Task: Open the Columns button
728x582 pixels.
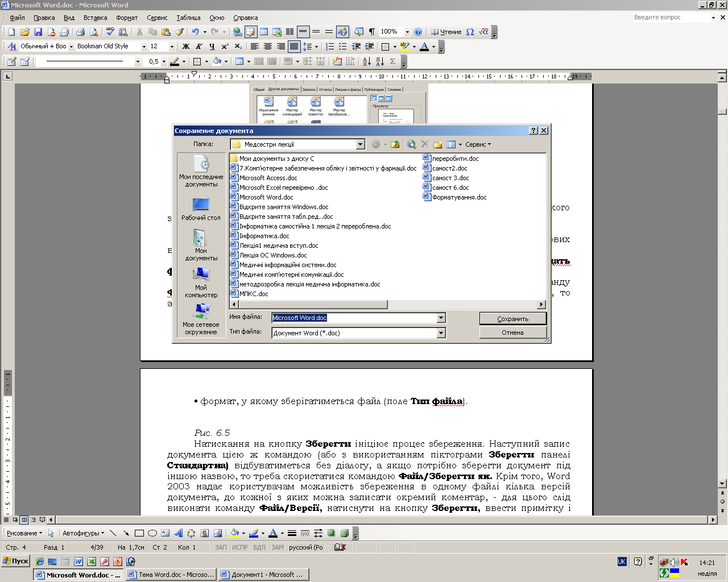Action: pyautogui.click(x=289, y=32)
